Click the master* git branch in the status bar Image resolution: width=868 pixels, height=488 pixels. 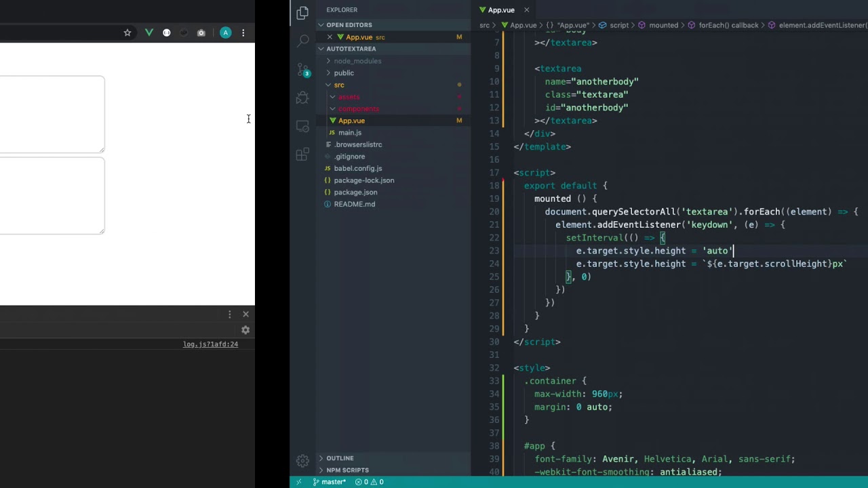tap(329, 482)
